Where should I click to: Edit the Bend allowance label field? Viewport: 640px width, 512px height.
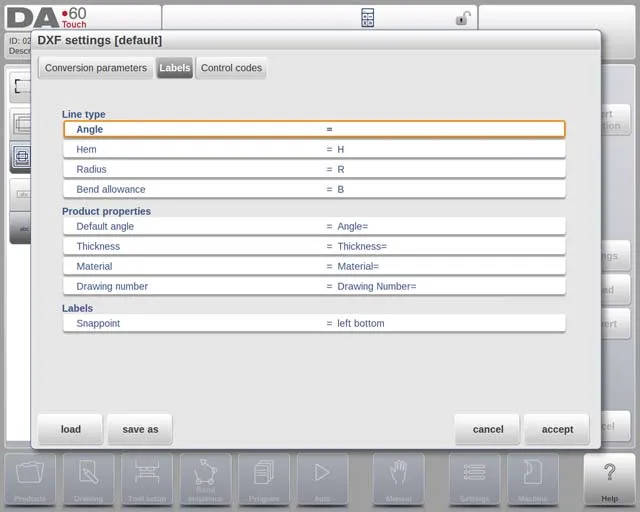click(314, 189)
